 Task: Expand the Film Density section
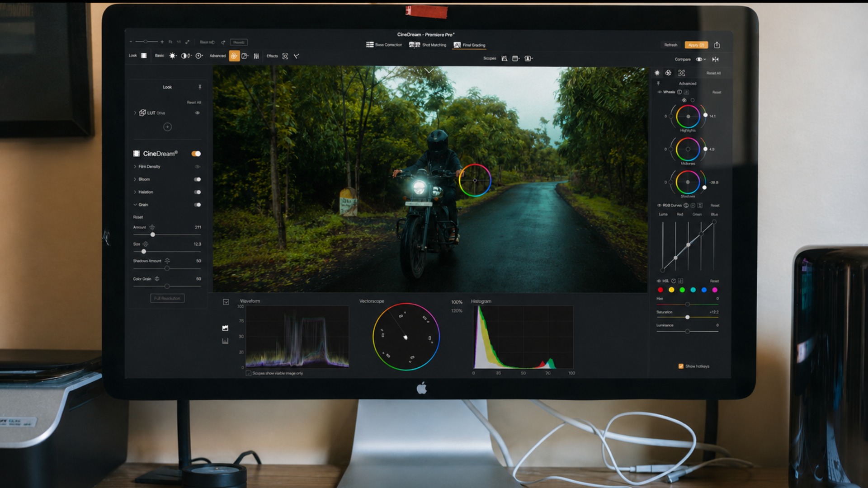point(135,167)
